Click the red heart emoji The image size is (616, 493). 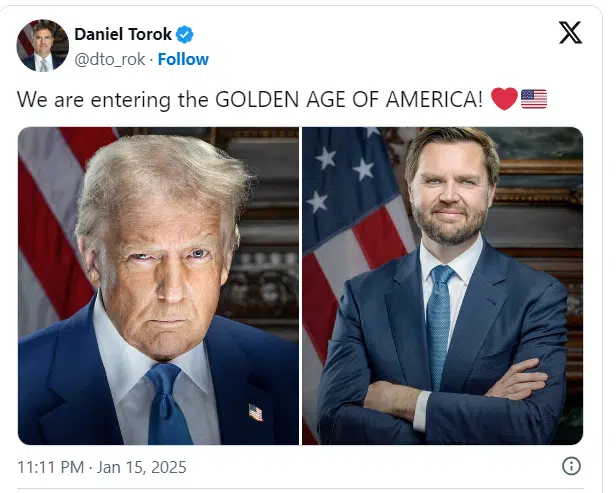pyautogui.click(x=504, y=99)
